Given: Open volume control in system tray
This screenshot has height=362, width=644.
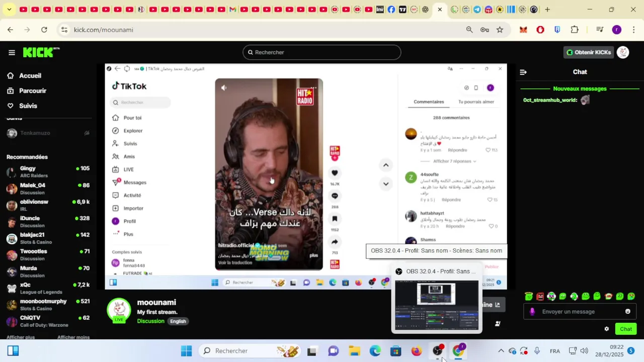Looking at the screenshot, I should (584, 350).
